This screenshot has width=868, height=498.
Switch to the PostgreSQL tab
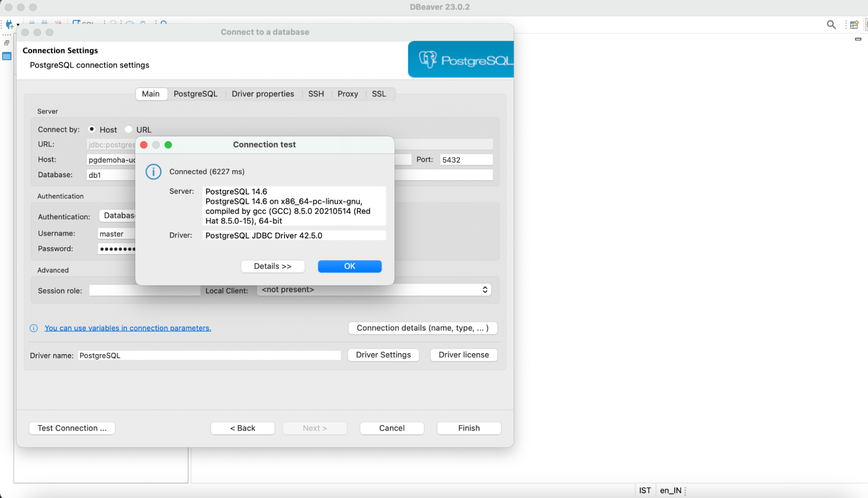195,94
